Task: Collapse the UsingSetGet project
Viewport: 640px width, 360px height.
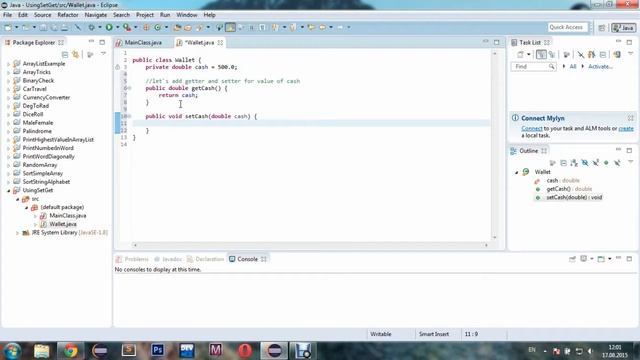Action: (x=9, y=190)
